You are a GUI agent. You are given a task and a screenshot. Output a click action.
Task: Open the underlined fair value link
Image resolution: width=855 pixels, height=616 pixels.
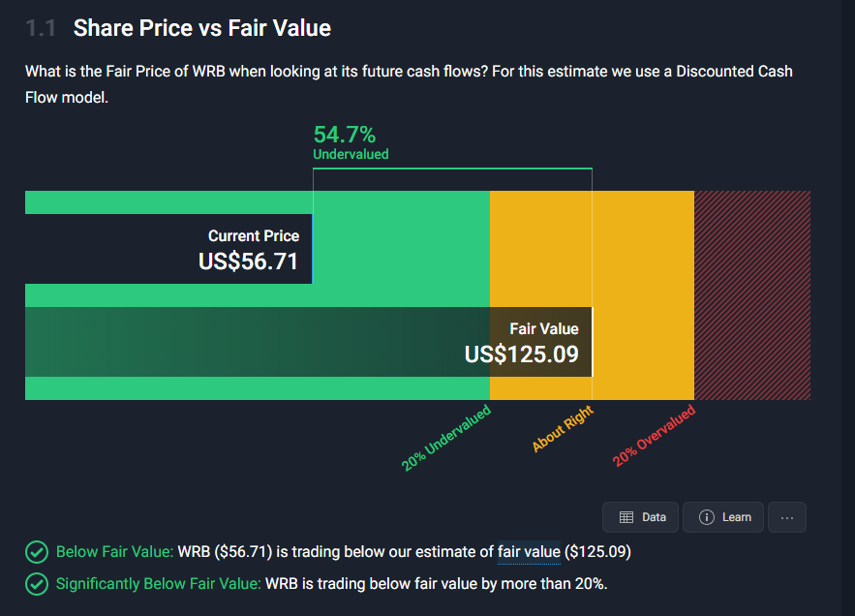(529, 552)
